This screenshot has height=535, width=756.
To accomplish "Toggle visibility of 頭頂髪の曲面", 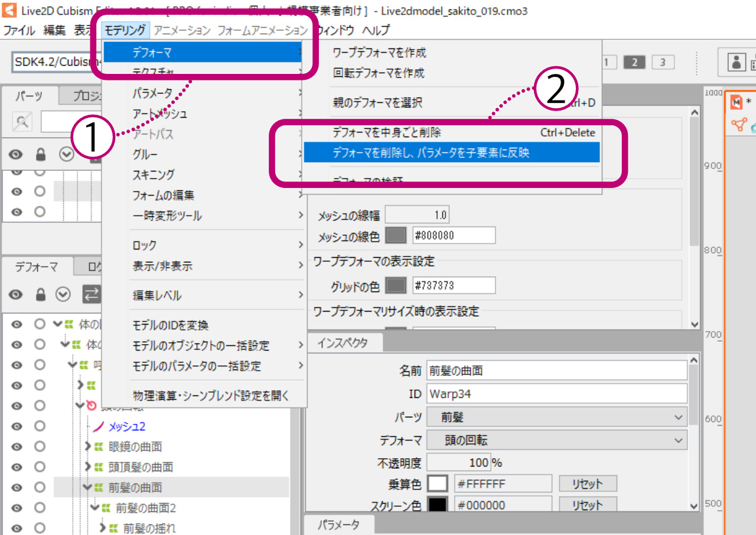I will click(16, 467).
